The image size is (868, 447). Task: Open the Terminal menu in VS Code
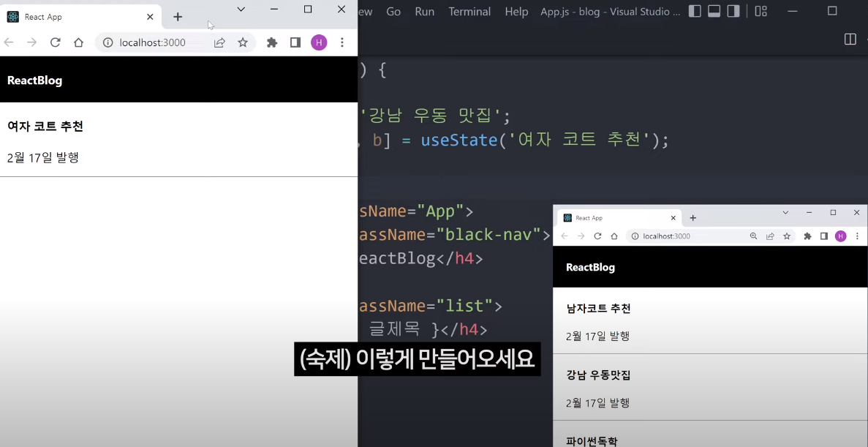469,12
